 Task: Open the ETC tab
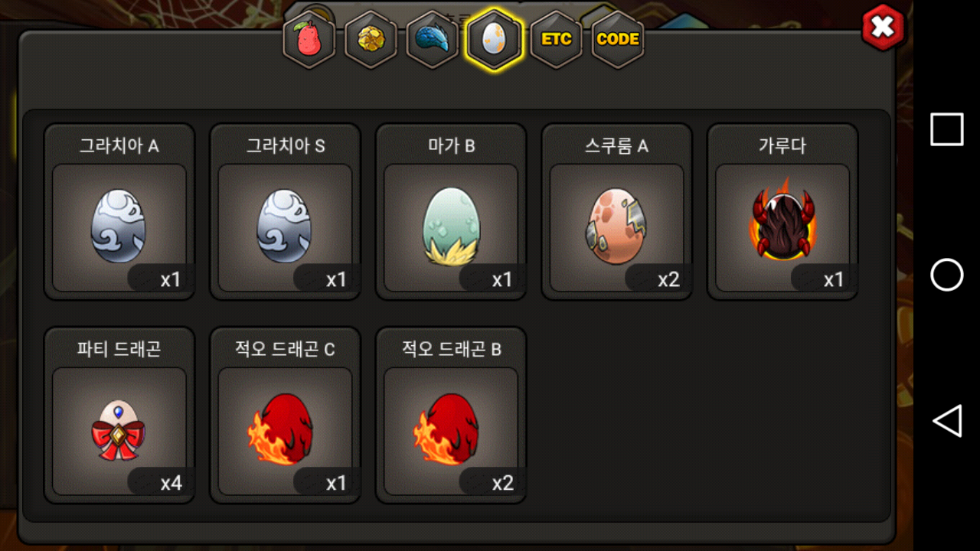pyautogui.click(x=557, y=39)
